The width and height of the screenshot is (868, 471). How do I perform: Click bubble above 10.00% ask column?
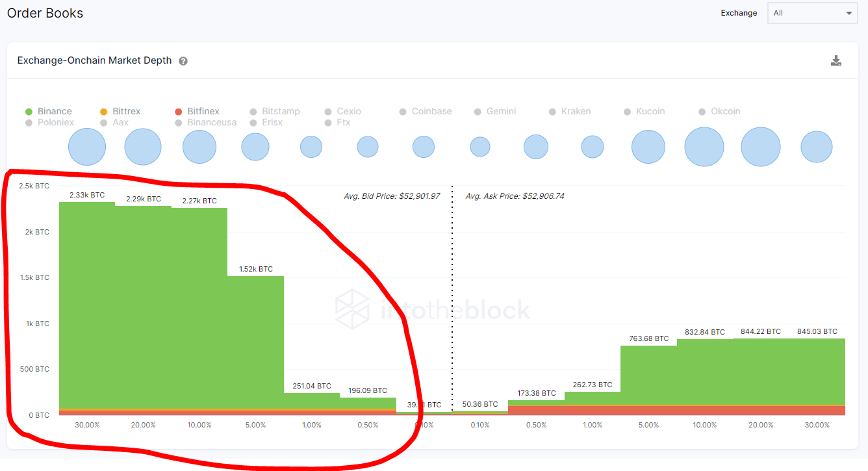[704, 147]
